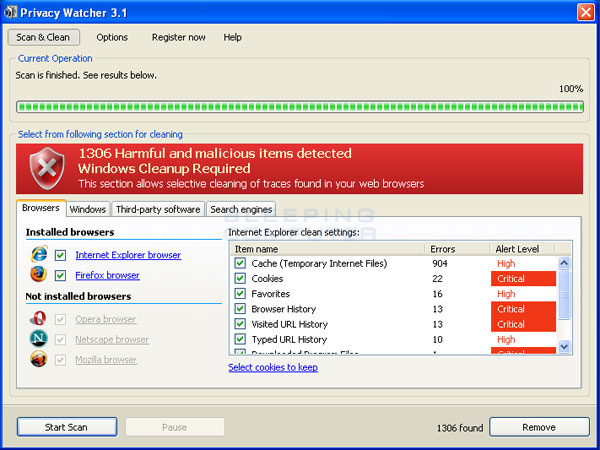Open the Scan & Clean menu
Viewport: 600px width, 450px height.
pos(44,37)
